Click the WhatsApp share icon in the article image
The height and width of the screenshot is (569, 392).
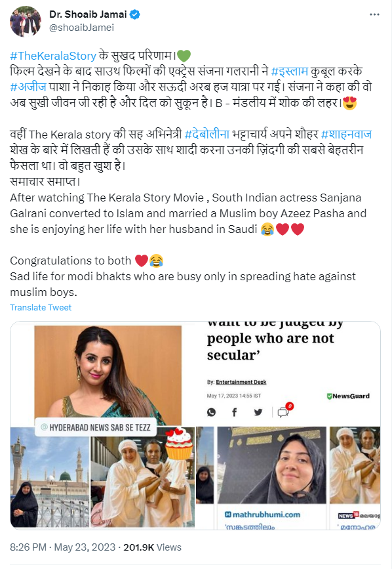click(211, 412)
